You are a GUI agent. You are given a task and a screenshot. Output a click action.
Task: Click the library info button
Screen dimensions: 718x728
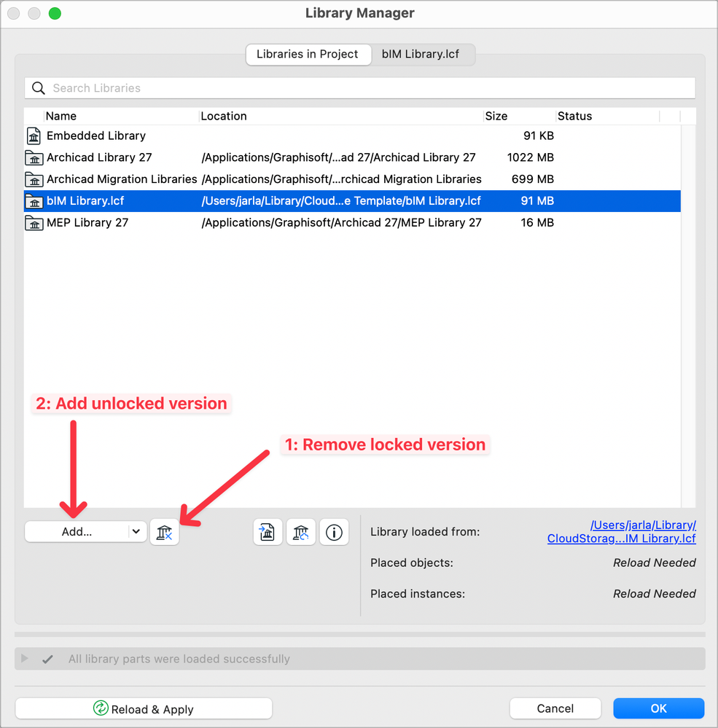[334, 532]
